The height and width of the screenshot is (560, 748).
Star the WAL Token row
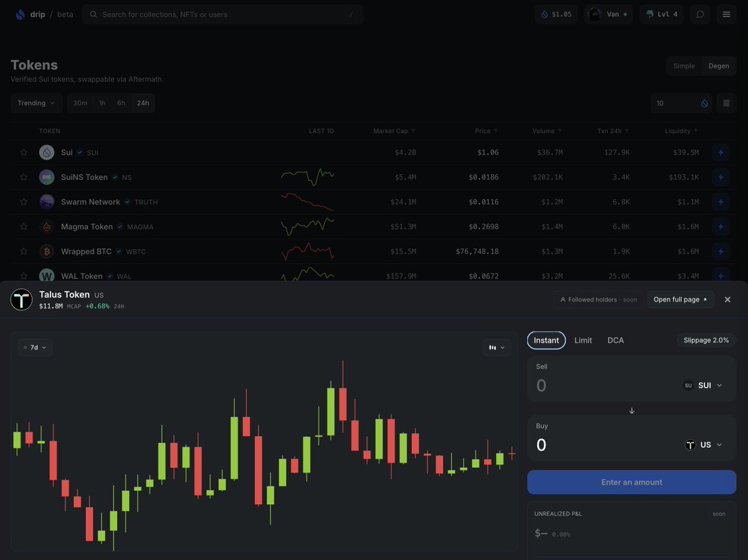pos(24,276)
